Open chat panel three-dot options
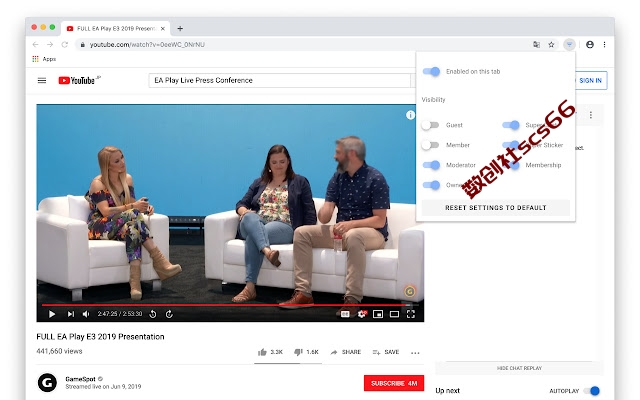640x400 pixels. (x=591, y=115)
